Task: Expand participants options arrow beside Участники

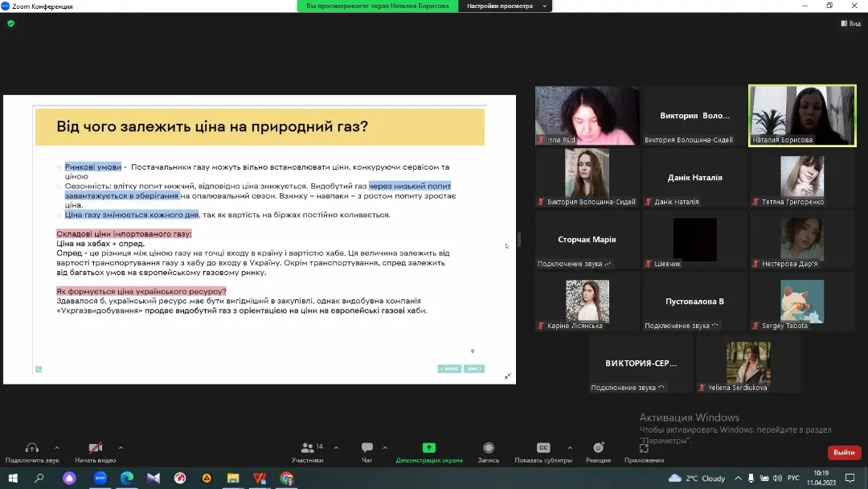Action: tap(336, 447)
